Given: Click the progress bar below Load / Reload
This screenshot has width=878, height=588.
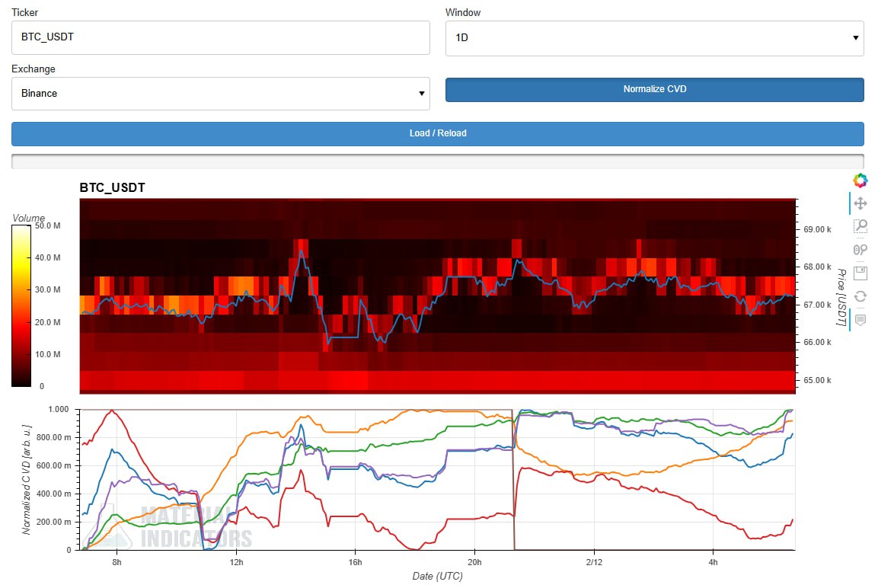Looking at the screenshot, I should (x=437, y=161).
